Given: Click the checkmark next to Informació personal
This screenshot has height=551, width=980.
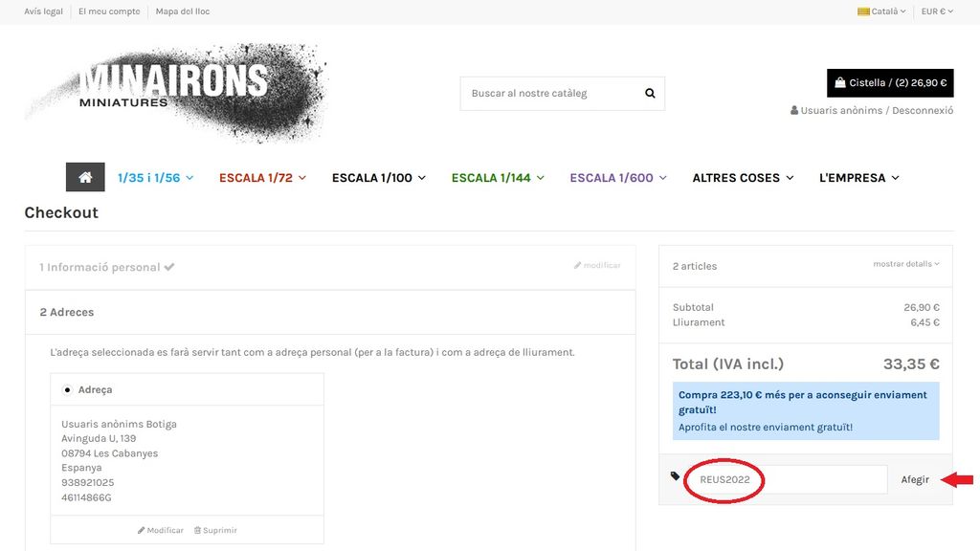Looking at the screenshot, I should [x=169, y=267].
